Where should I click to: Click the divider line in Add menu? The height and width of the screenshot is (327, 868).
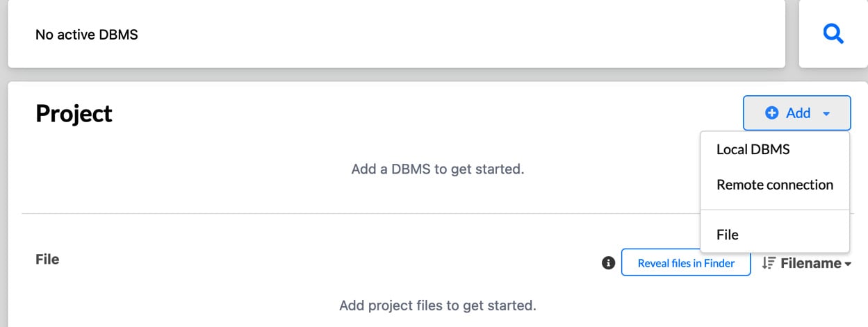(774, 210)
